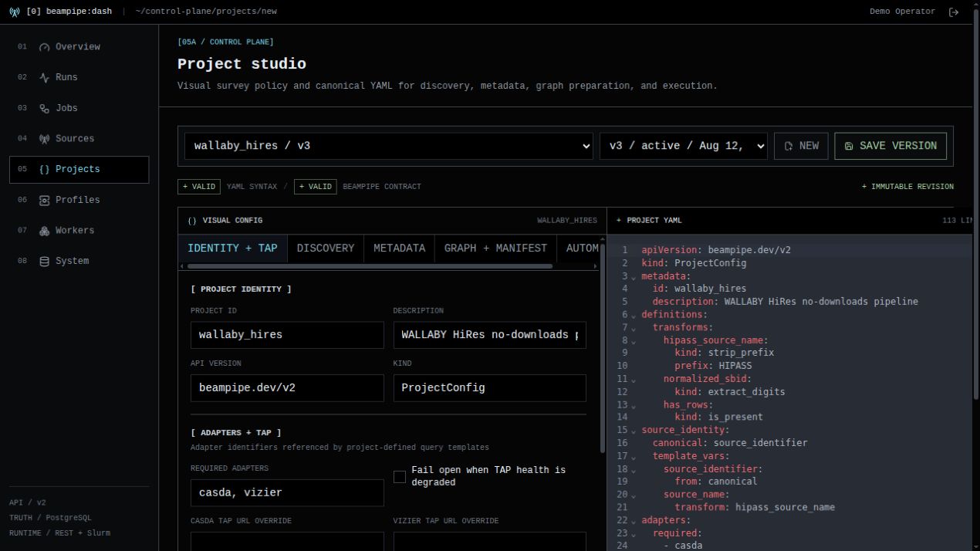Click YAML line 'kind: ProjectConfig'
This screenshot has width=980, height=551.
coord(694,263)
